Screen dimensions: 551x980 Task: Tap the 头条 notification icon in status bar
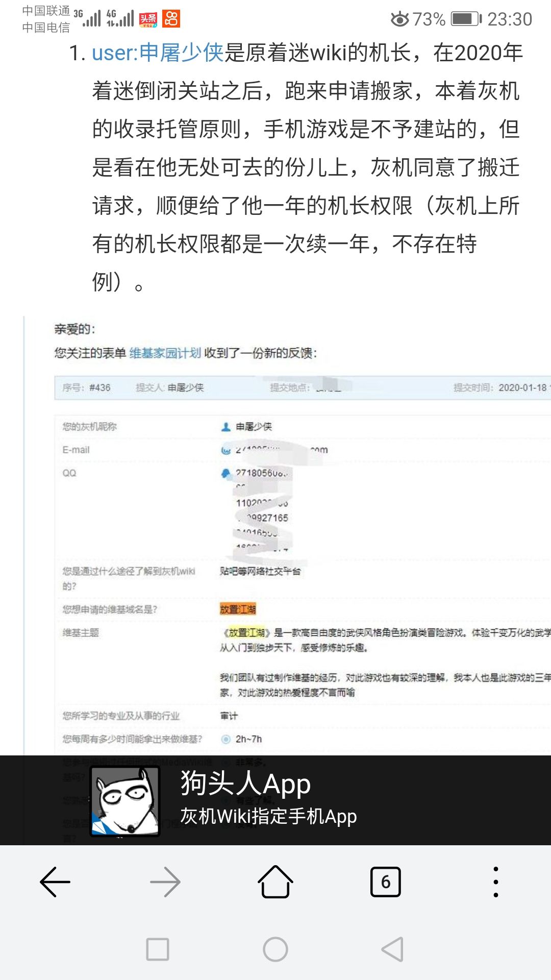(x=148, y=19)
